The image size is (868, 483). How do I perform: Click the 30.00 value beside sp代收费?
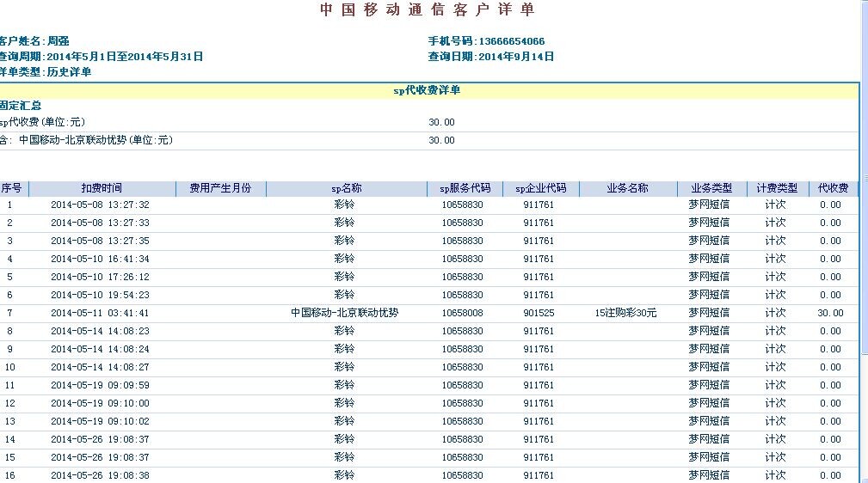[442, 122]
